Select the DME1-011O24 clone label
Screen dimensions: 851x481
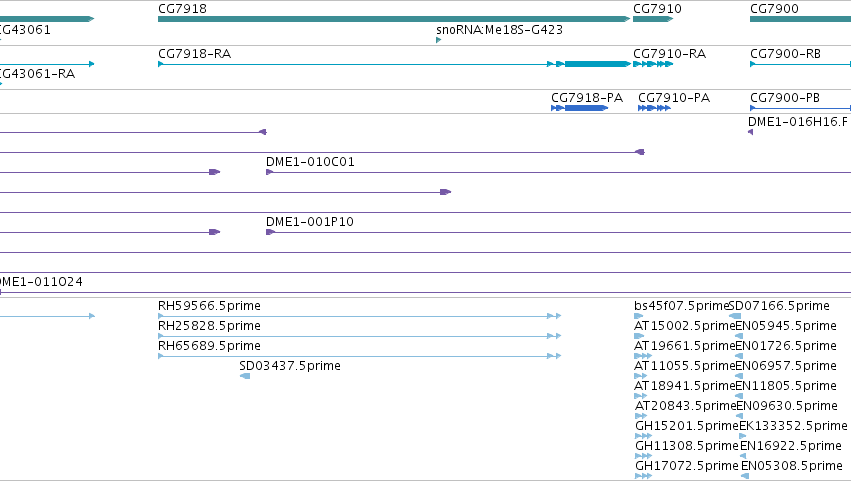41,282
